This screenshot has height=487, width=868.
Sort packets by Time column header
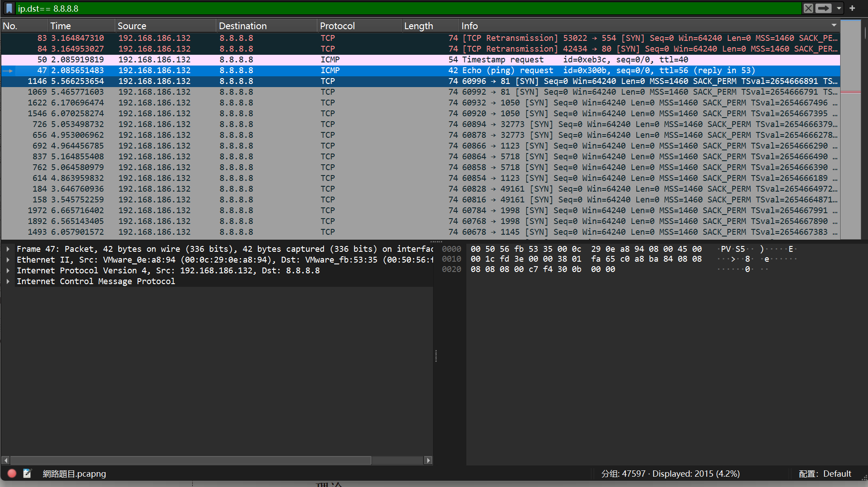61,26
